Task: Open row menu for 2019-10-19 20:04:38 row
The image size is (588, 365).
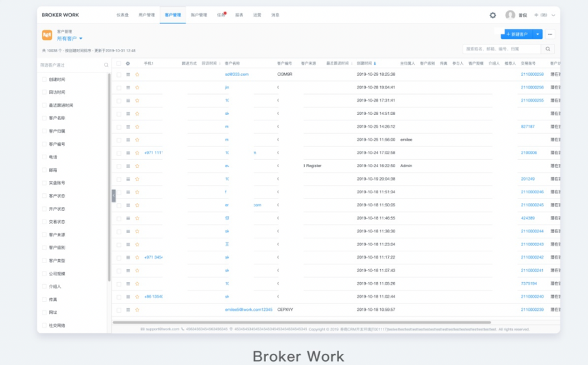Action: click(x=128, y=179)
